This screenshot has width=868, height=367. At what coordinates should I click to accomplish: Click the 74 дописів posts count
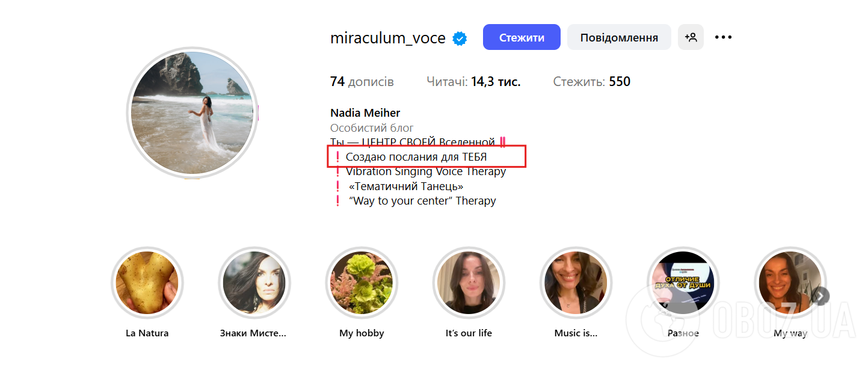(x=362, y=82)
